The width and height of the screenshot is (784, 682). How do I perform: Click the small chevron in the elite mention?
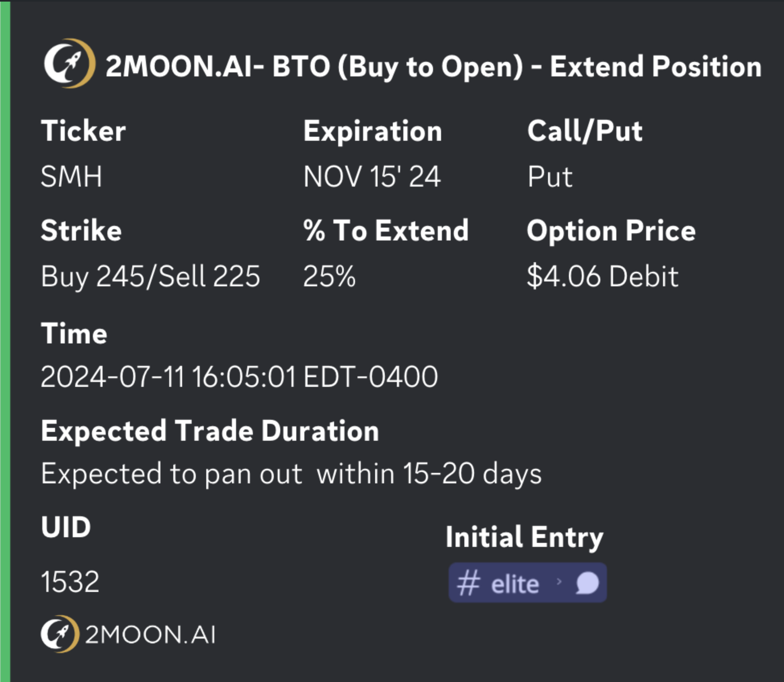point(559,581)
